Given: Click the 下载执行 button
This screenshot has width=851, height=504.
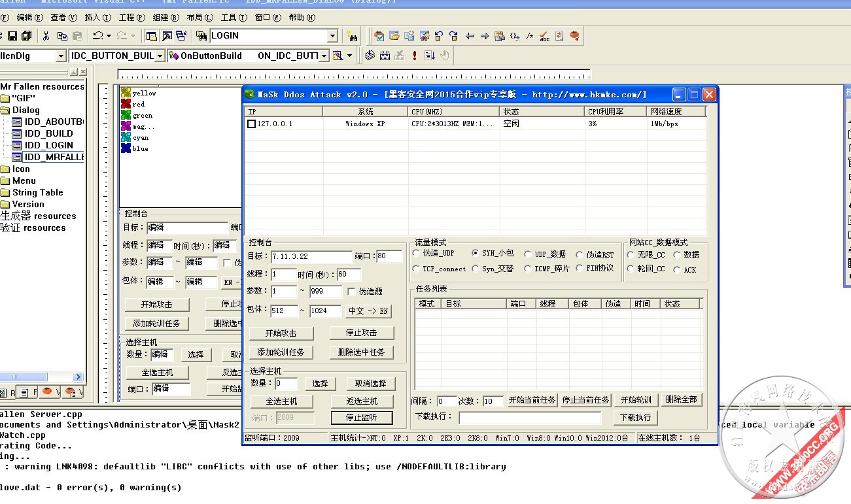Looking at the screenshot, I should click(x=635, y=417).
